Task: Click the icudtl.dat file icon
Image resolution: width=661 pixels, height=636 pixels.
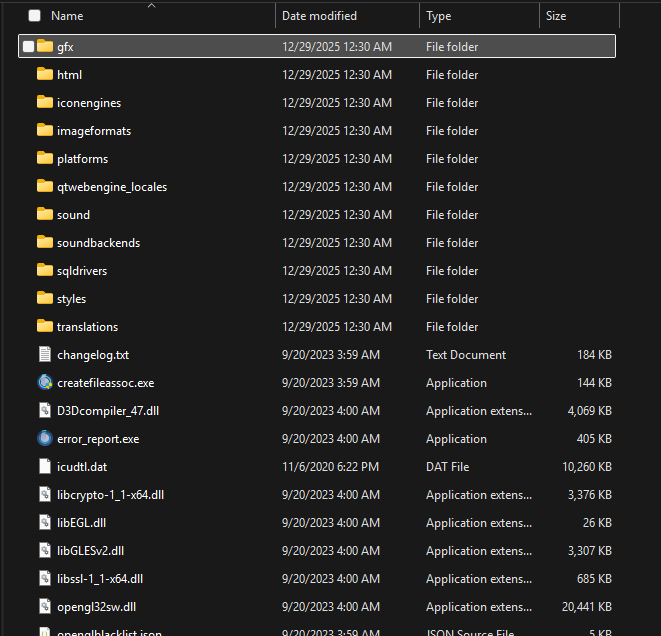Action: click(45, 467)
